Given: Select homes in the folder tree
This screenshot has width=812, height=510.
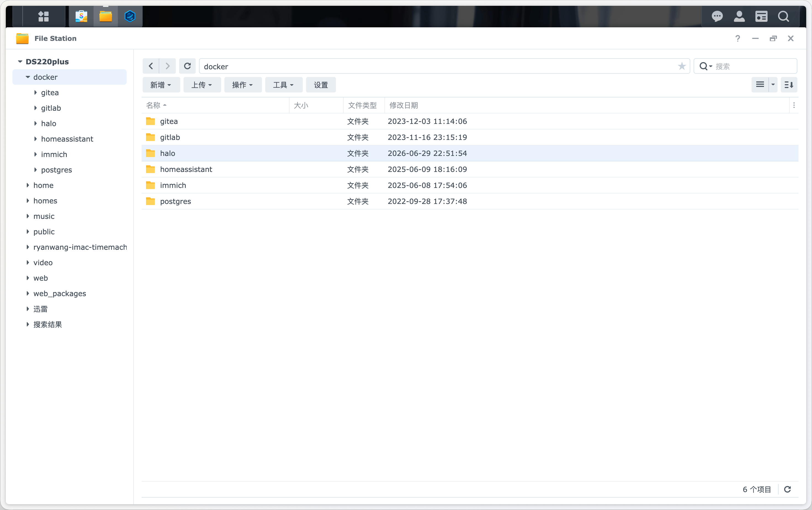Looking at the screenshot, I should click(x=45, y=201).
